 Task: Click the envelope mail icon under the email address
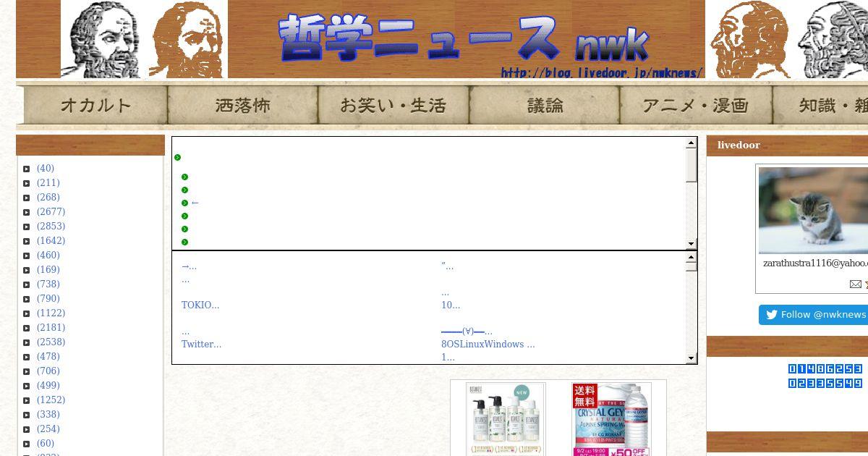click(x=855, y=284)
